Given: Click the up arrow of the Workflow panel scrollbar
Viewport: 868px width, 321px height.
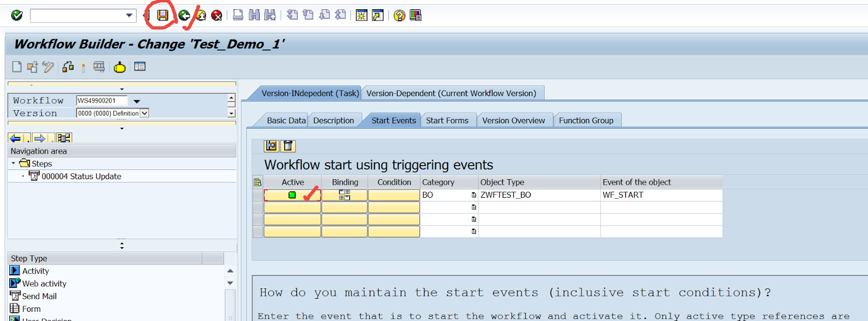Looking at the screenshot, I should click(231, 98).
